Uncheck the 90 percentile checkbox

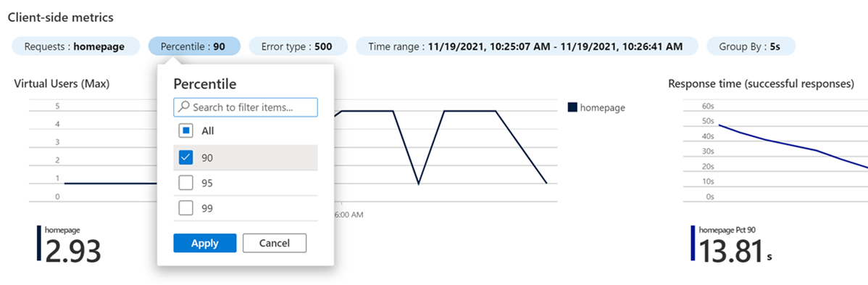[186, 158]
